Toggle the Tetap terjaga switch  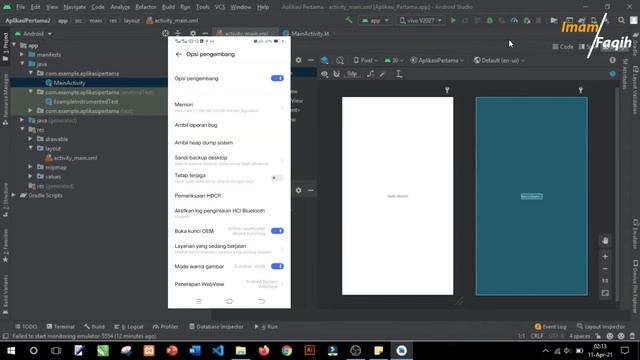277,178
